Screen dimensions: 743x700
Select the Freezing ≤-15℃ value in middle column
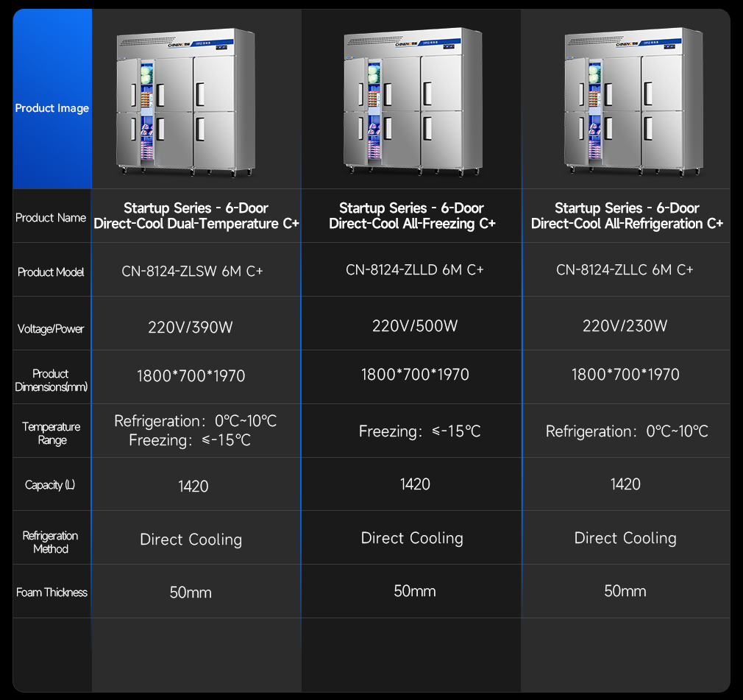coord(419,431)
